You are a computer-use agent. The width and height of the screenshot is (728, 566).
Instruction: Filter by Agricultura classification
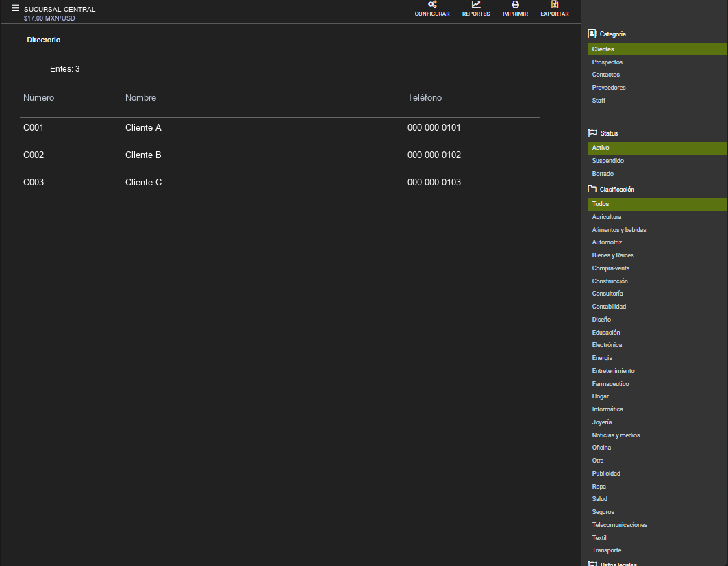[x=606, y=217]
